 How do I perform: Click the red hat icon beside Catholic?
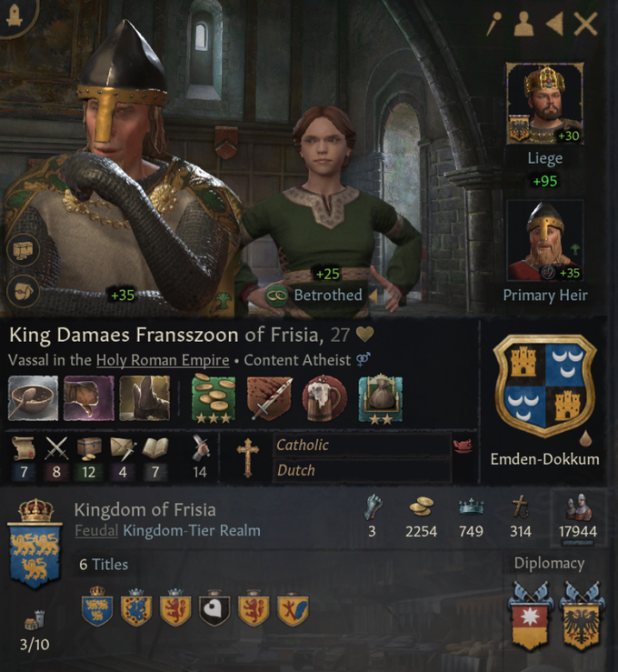(463, 446)
